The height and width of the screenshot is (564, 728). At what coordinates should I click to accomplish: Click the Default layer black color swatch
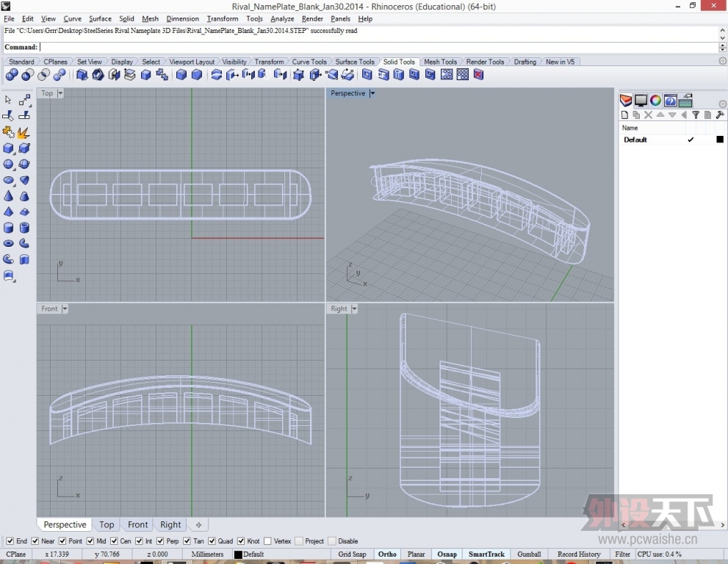(720, 140)
